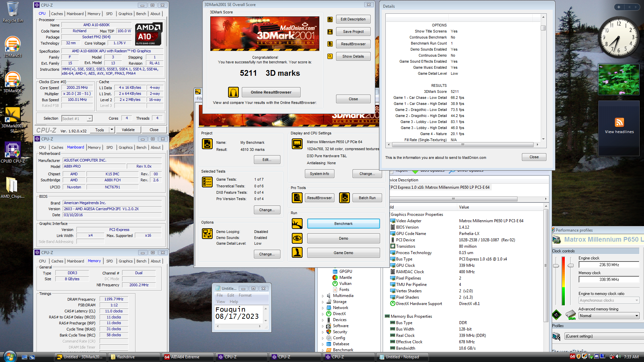The width and height of the screenshot is (644, 362).
Task: Click the Show Details magnifier icon
Action: [x=330, y=56]
